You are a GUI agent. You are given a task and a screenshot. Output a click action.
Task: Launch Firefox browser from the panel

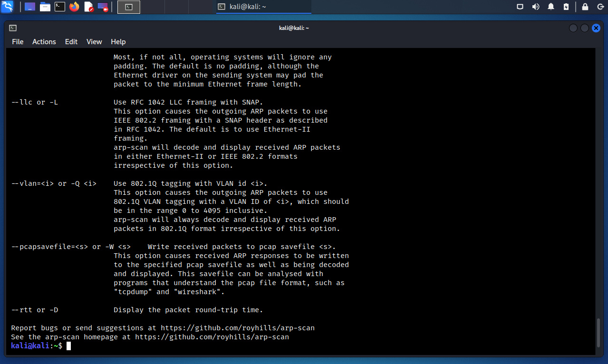coord(74,7)
